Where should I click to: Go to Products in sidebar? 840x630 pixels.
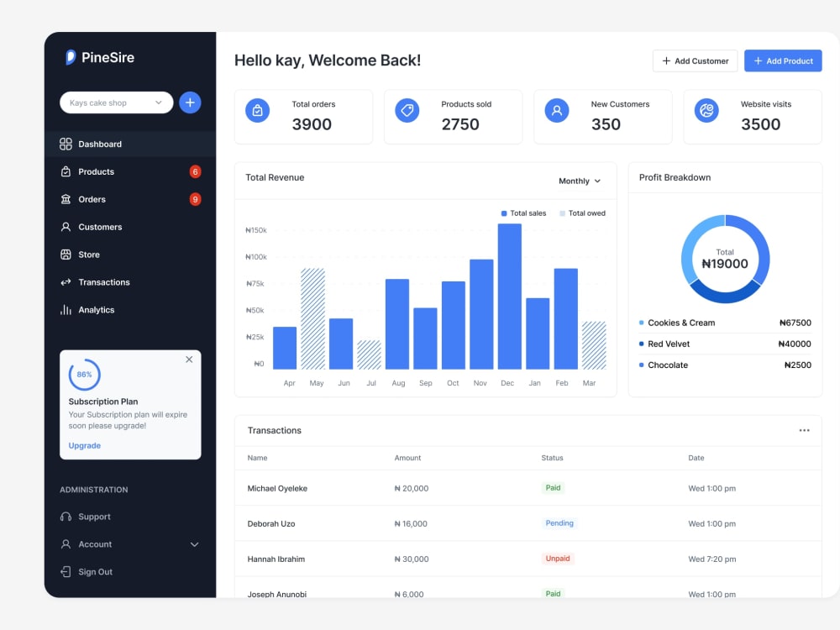(130, 171)
